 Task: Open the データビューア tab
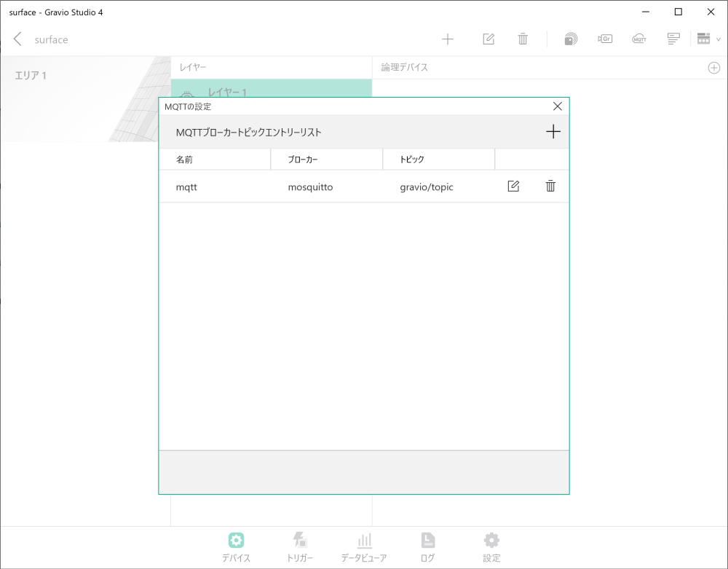click(364, 546)
